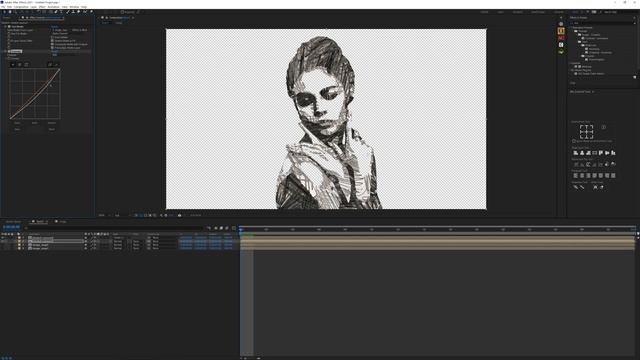Collapse the Curves effect twirl arrow

tap(5, 51)
